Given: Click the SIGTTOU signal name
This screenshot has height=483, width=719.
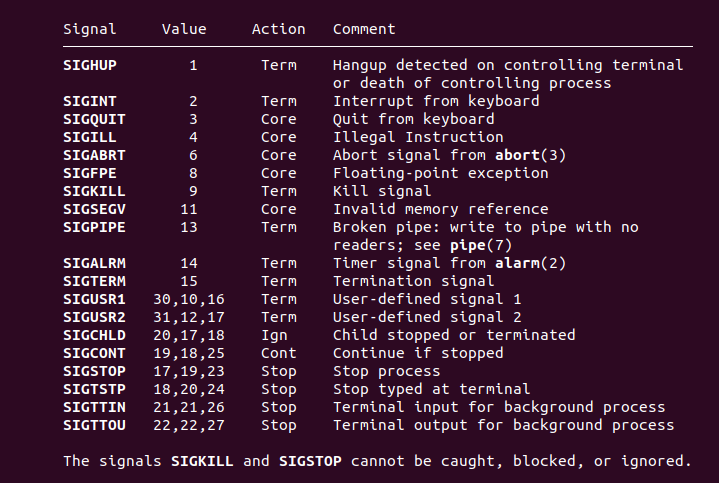Looking at the screenshot, I should coord(94,425).
